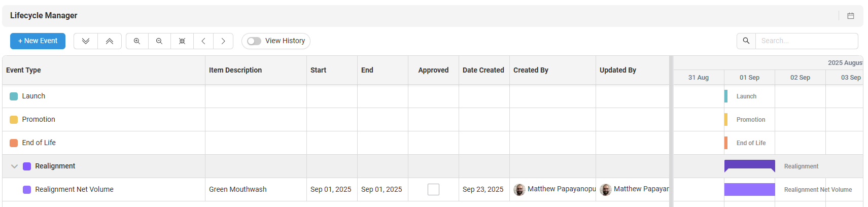Click the collapse all rows icon

click(x=109, y=41)
